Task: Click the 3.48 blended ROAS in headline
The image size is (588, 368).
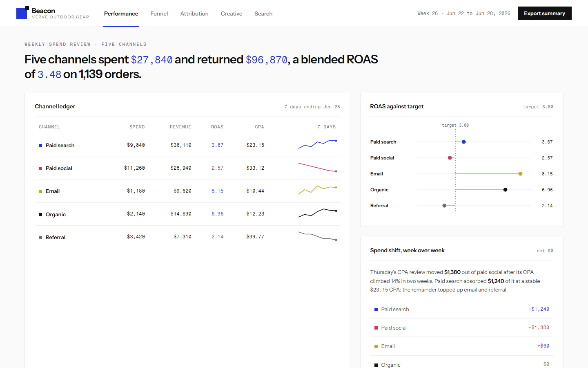Action: (x=49, y=74)
